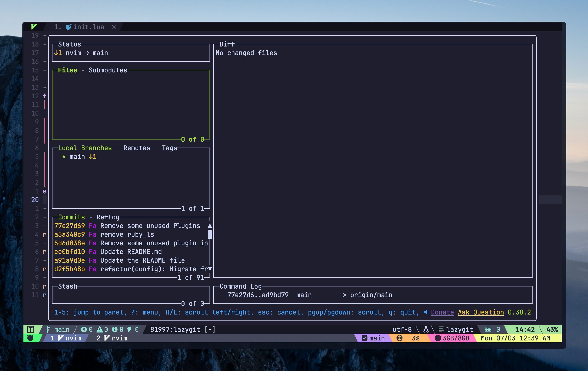Switch to the Local Branches tab

pyautogui.click(x=85, y=148)
